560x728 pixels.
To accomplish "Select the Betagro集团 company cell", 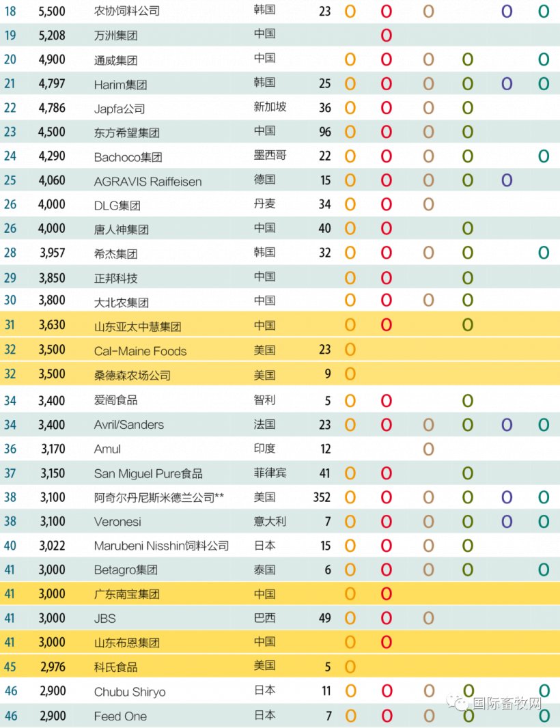I will (x=126, y=570).
